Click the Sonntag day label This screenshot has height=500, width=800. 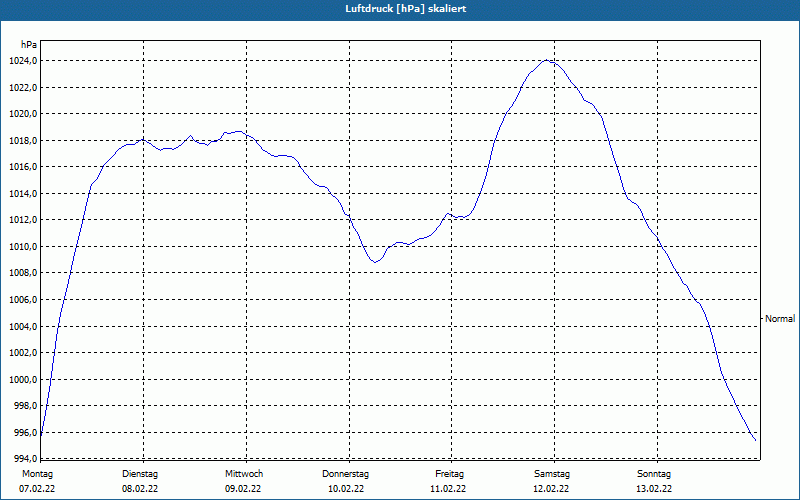click(x=654, y=474)
